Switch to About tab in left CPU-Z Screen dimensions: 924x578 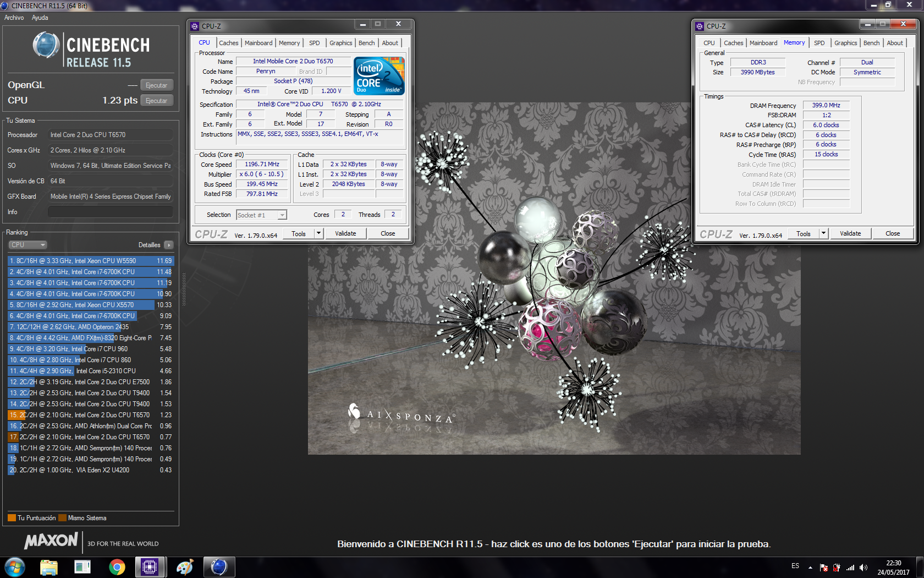tap(390, 43)
